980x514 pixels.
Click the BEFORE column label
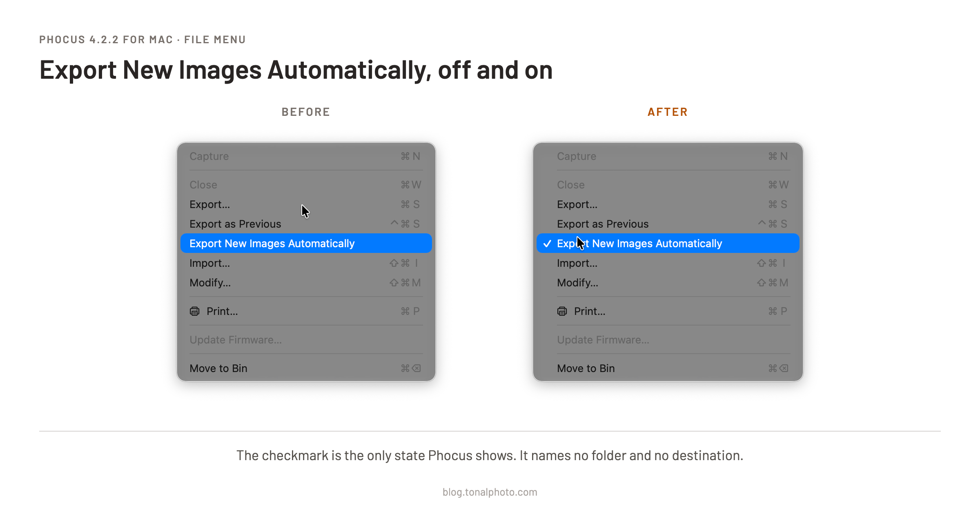[x=306, y=112]
